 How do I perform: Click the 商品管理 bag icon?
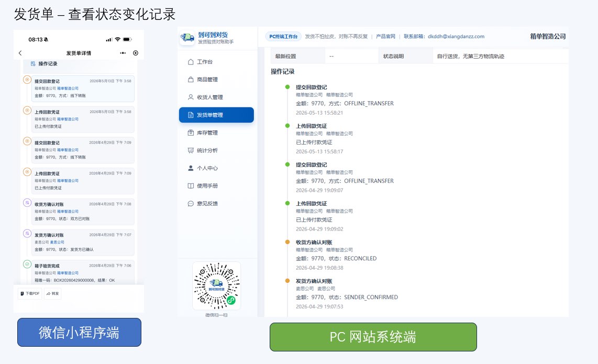pos(191,80)
